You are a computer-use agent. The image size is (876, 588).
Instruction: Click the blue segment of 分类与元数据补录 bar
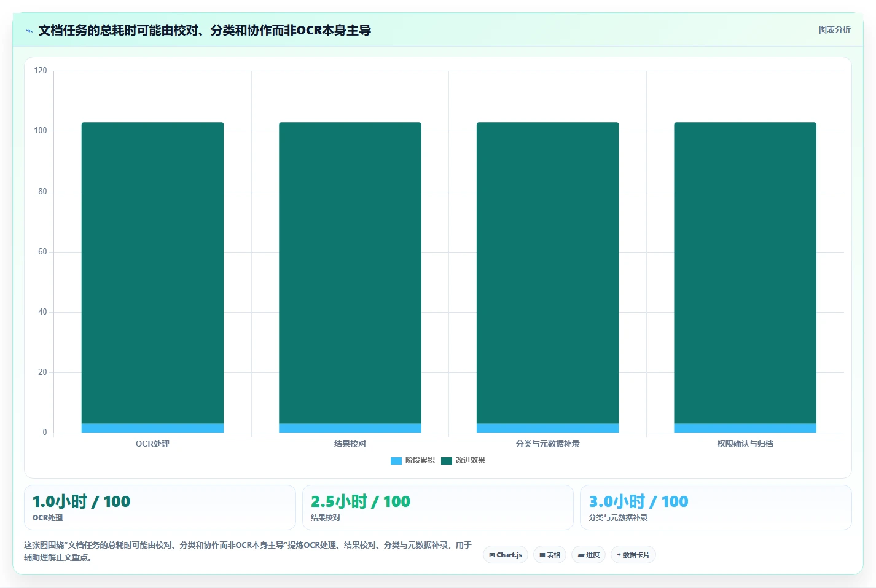[547, 428]
